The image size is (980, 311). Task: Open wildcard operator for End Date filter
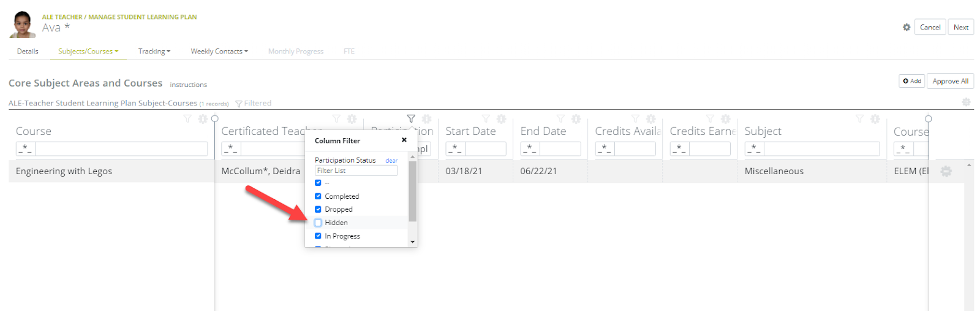[x=530, y=148]
